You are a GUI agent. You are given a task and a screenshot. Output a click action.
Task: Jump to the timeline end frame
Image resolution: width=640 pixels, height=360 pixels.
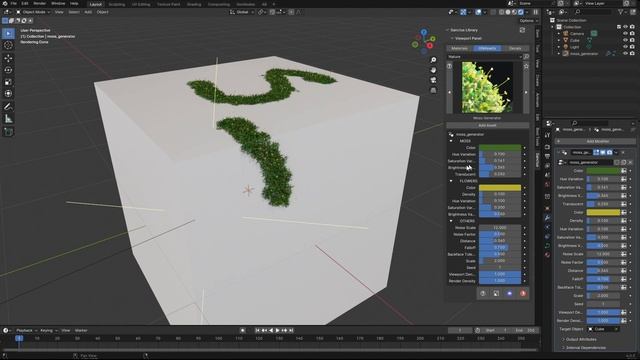coord(291,331)
